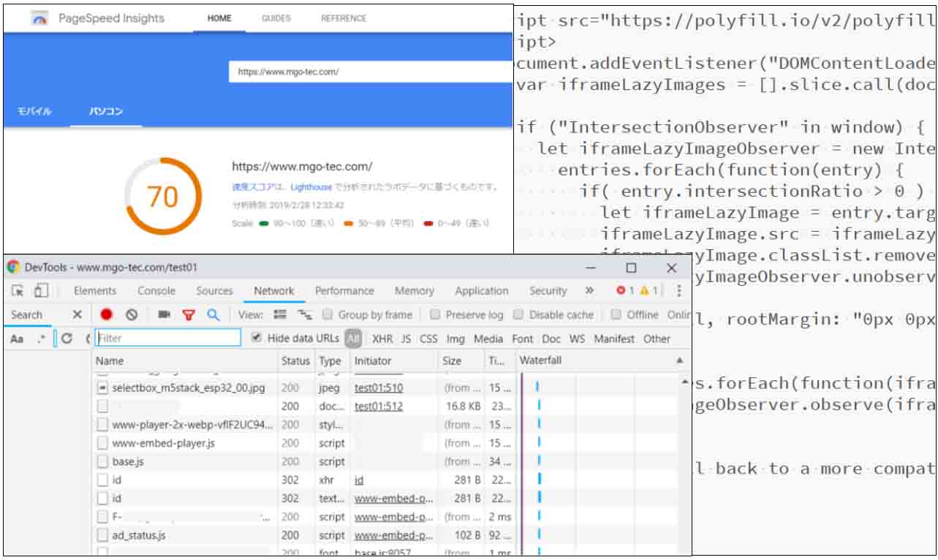Image resolution: width=938 pixels, height=560 pixels.
Task: Follow the 速度スコア link
Action: tap(253, 188)
